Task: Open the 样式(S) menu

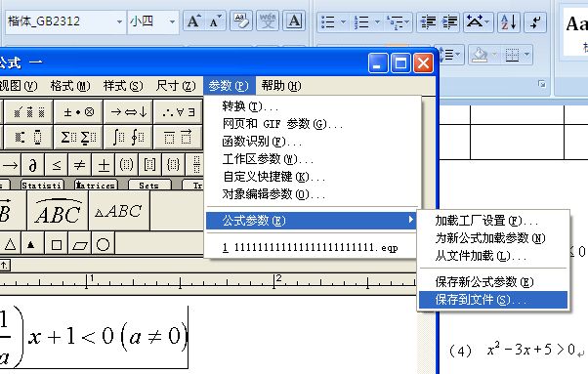Action: [123, 86]
